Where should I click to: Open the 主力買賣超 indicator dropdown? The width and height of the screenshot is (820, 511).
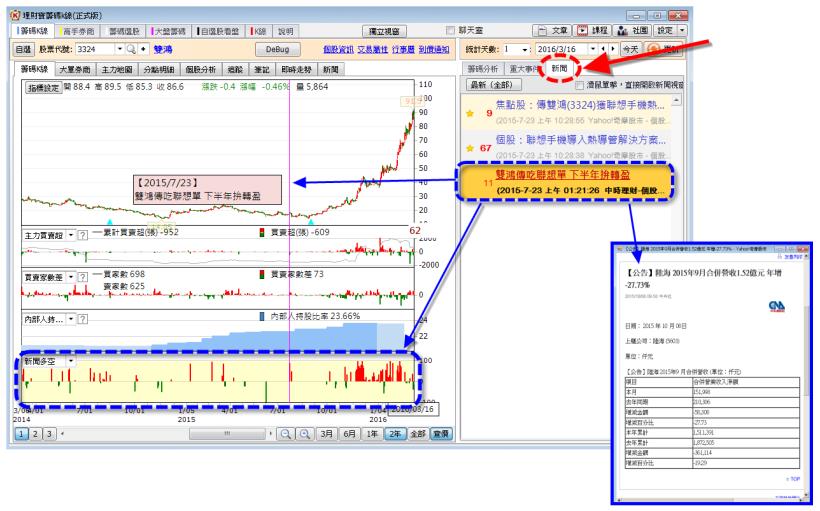(71, 235)
